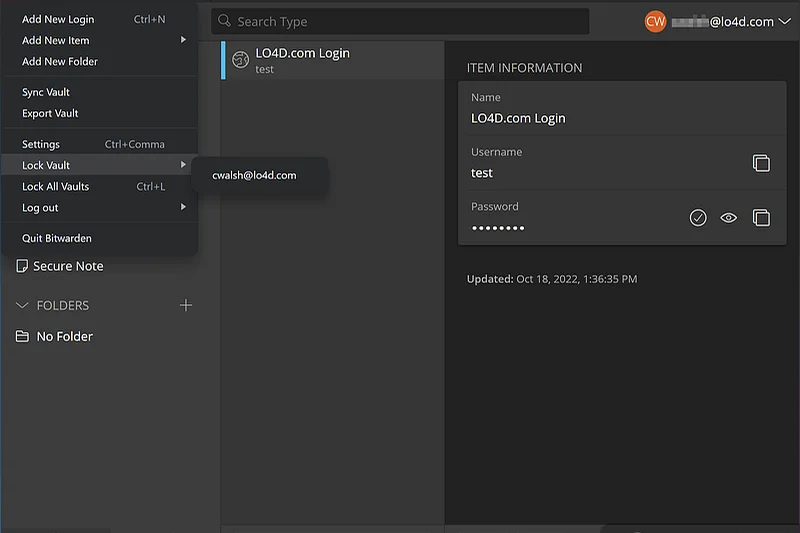800x533 pixels.
Task: Click the FOLDERS heading label
Action: pyautogui.click(x=63, y=306)
